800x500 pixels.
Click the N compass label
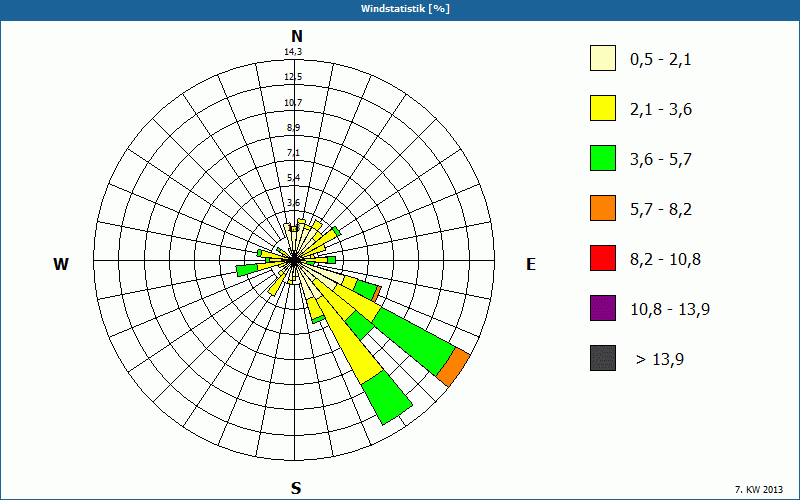296,36
